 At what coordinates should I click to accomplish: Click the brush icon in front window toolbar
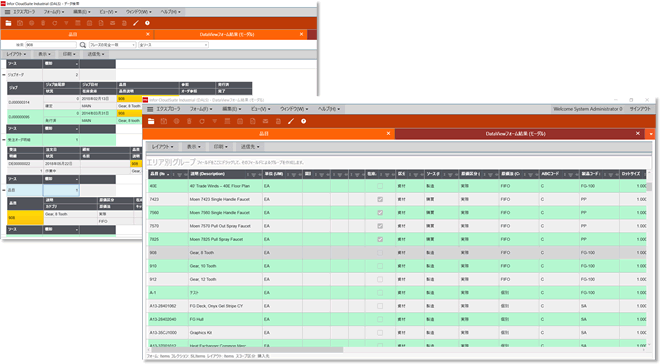pos(290,121)
